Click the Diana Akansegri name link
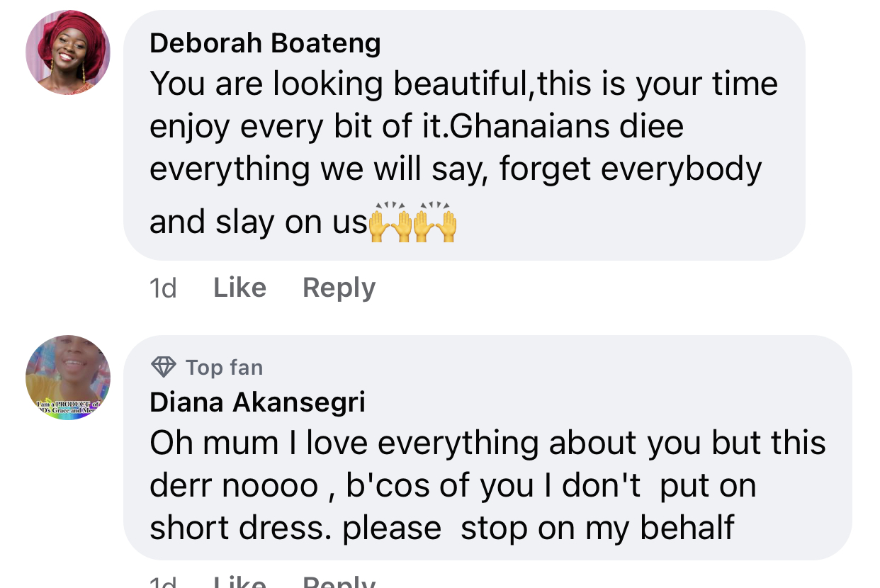 [257, 402]
